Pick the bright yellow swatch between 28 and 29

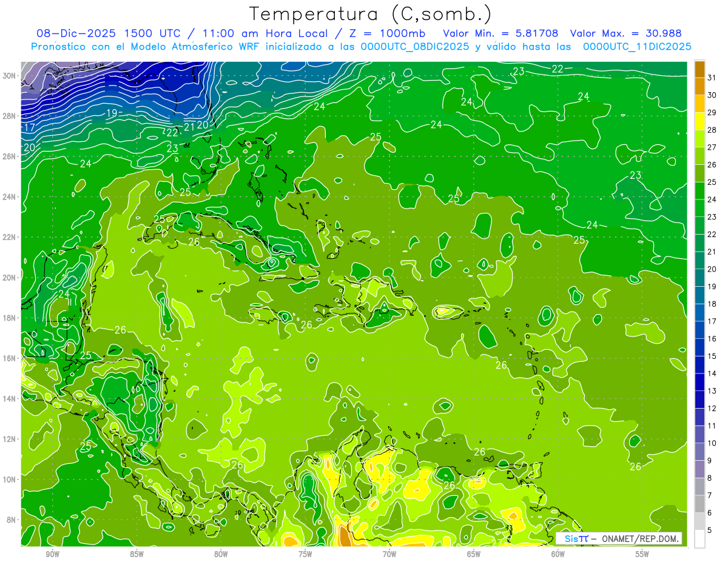pyautogui.click(x=699, y=121)
